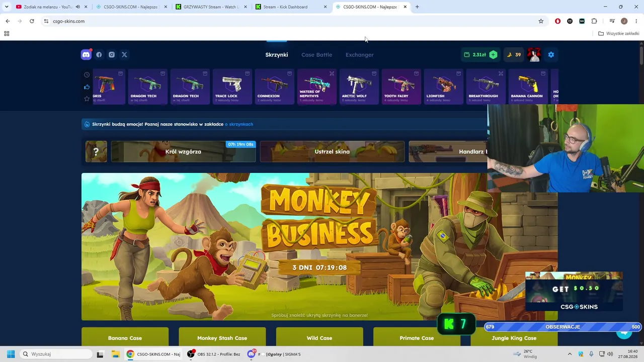The width and height of the screenshot is (644, 362).
Task: Expand hidden system tray icons
Action: coord(570,354)
